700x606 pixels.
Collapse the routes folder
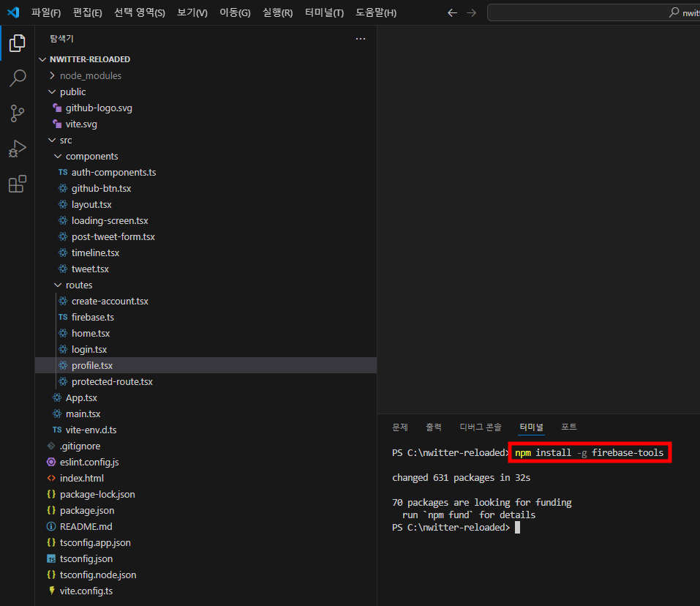click(x=206, y=285)
